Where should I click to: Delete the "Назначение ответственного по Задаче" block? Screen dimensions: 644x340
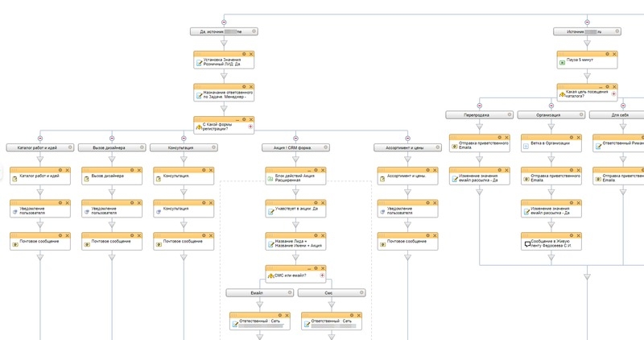[250, 86]
